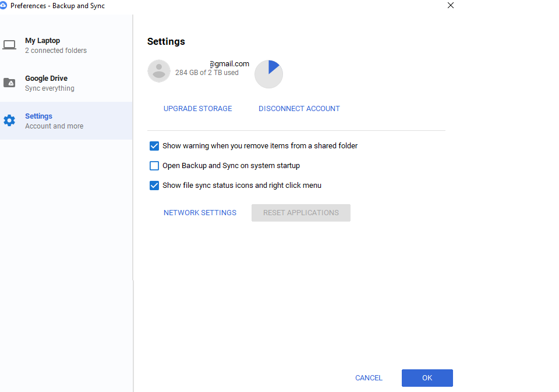Click 'Open Backup and Sync on system startup' label

click(231, 166)
